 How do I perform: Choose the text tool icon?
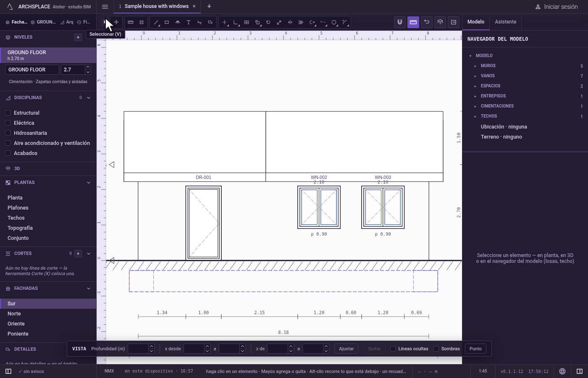click(189, 22)
